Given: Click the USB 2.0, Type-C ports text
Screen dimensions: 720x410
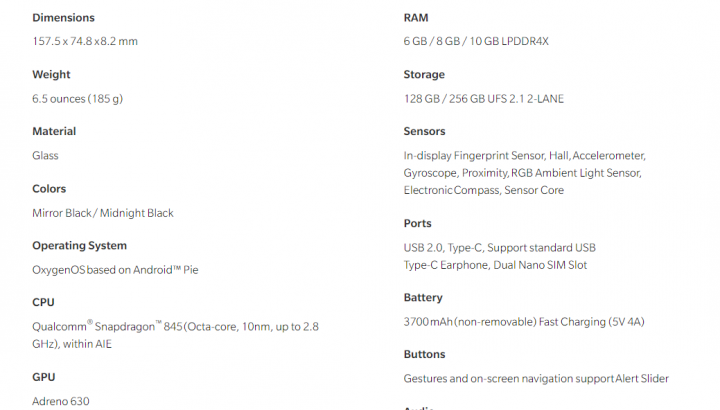Looking at the screenshot, I should (x=500, y=256).
